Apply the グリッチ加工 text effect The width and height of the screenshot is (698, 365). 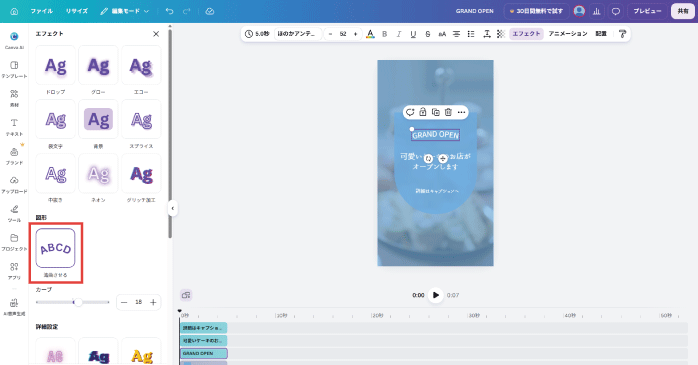click(x=141, y=174)
